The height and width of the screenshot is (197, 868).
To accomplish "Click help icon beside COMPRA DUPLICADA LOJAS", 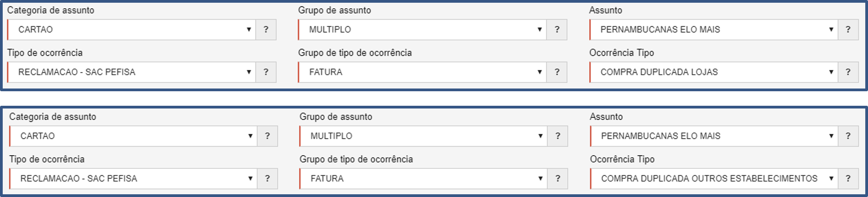I will [x=848, y=72].
